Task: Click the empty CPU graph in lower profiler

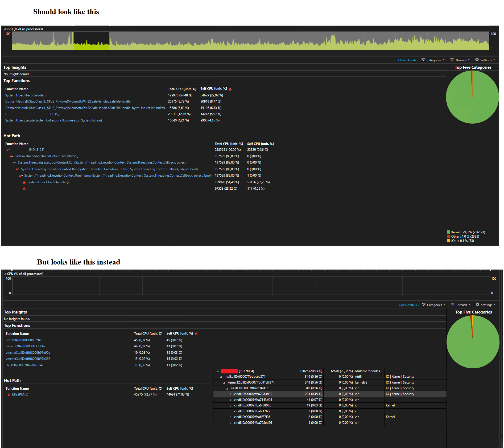Action: coord(251,286)
